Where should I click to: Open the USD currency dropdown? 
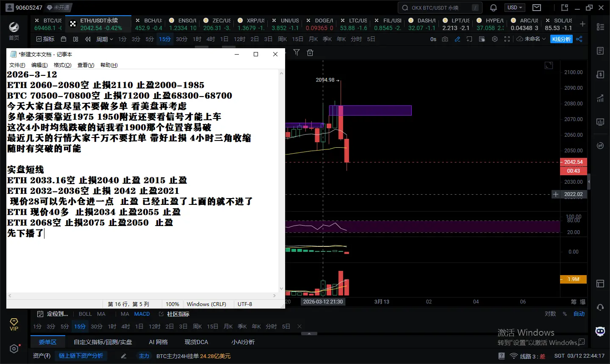point(515,8)
